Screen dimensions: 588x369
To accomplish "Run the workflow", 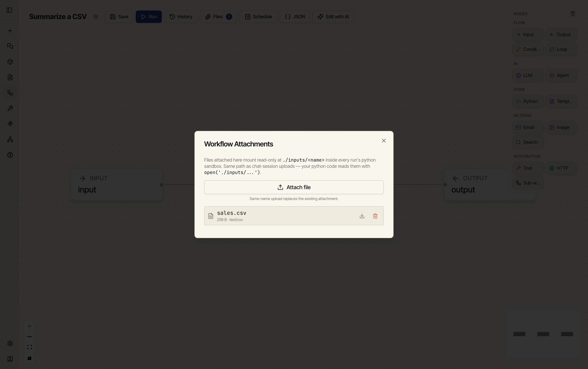I will (x=149, y=17).
